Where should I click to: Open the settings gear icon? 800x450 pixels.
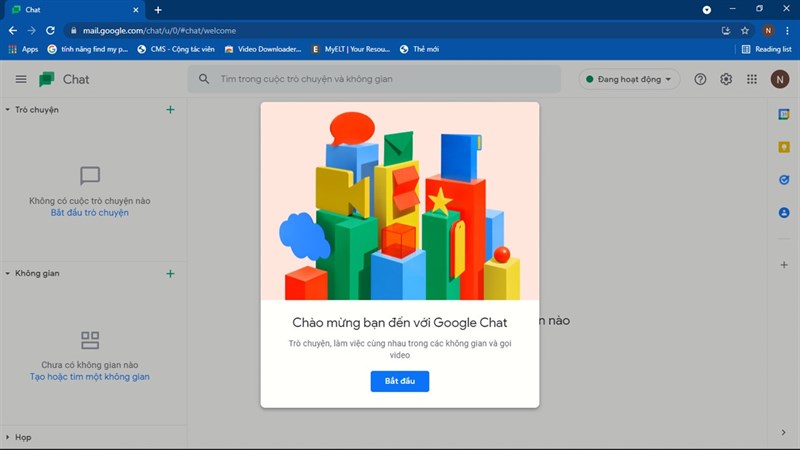[726, 79]
